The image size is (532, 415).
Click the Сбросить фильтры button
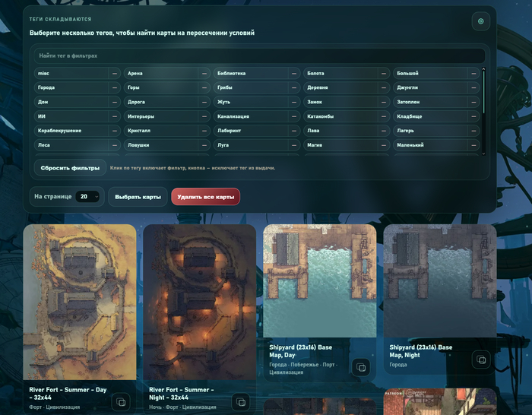click(70, 168)
